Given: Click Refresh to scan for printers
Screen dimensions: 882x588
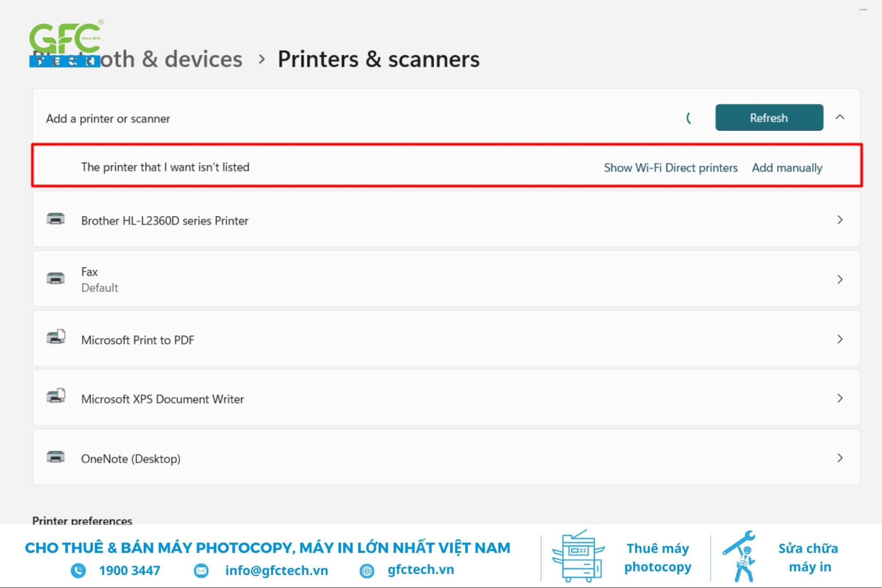Looking at the screenshot, I should tap(769, 117).
